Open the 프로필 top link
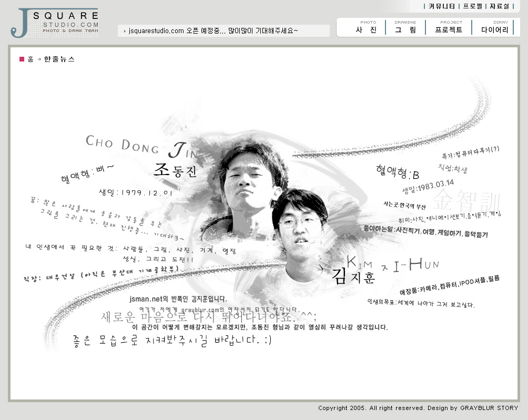 [x=472, y=6]
